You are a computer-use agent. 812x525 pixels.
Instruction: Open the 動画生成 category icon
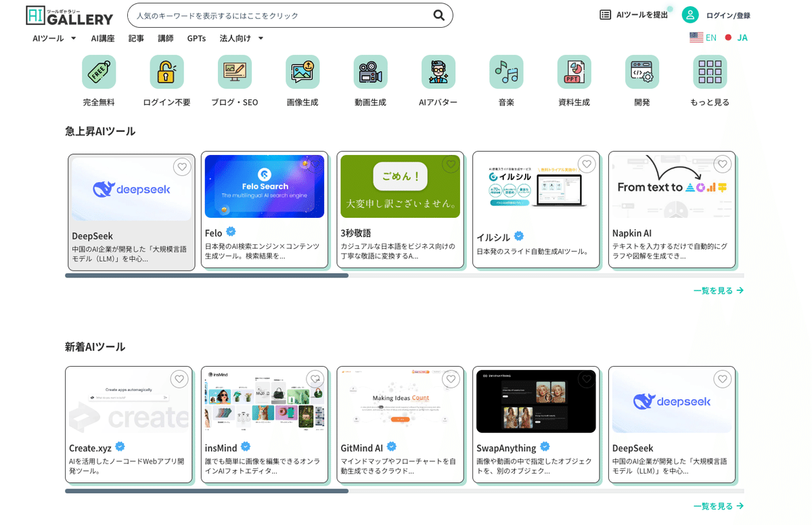click(370, 72)
